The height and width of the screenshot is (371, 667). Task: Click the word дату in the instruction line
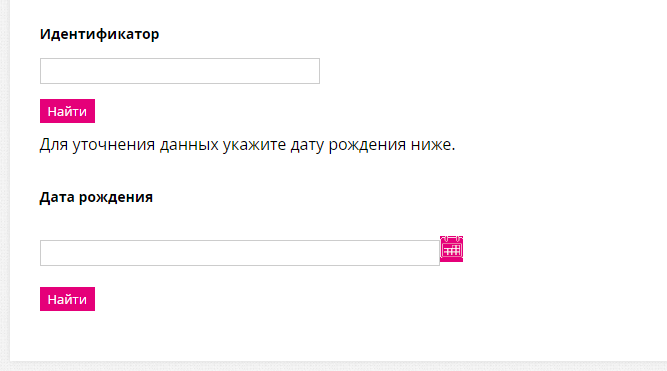click(307, 145)
